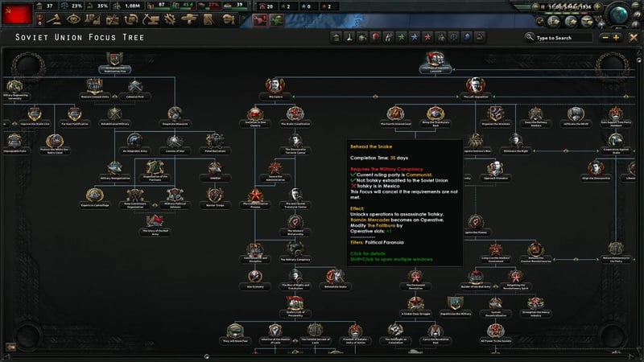Select War Economy focus

pyautogui.click(x=255, y=279)
